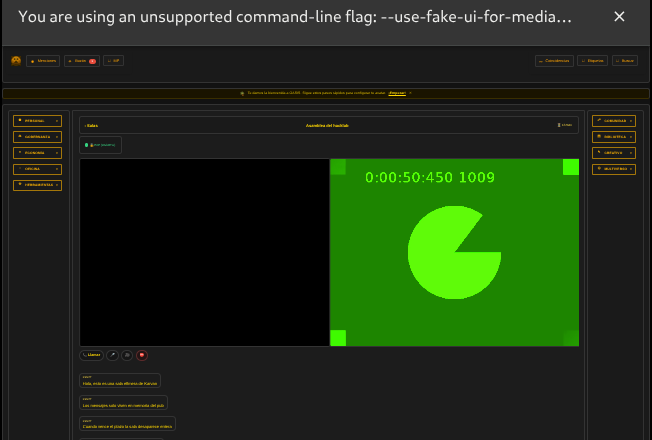Toggle the camera round button
Viewport: 652px width, 440px height.
coord(127,355)
